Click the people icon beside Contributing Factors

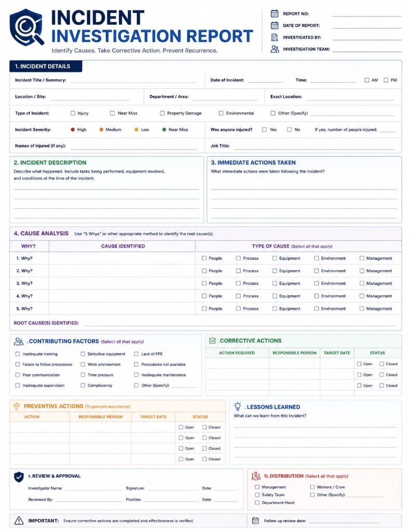pyautogui.click(x=19, y=341)
